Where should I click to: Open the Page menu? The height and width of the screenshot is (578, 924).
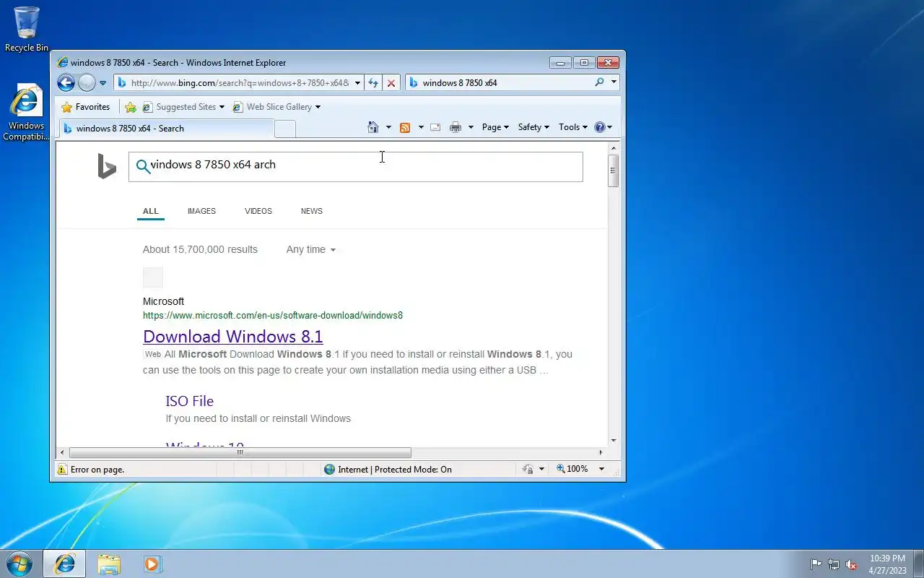click(495, 127)
